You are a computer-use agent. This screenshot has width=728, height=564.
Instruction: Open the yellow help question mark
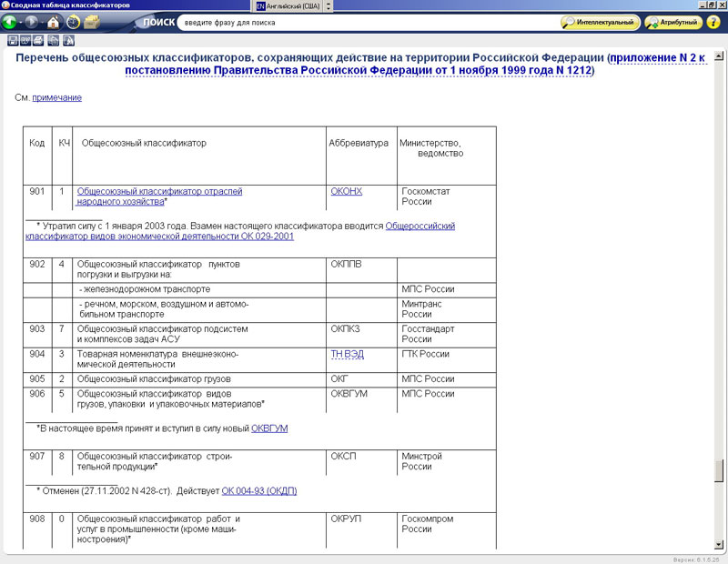tap(713, 22)
